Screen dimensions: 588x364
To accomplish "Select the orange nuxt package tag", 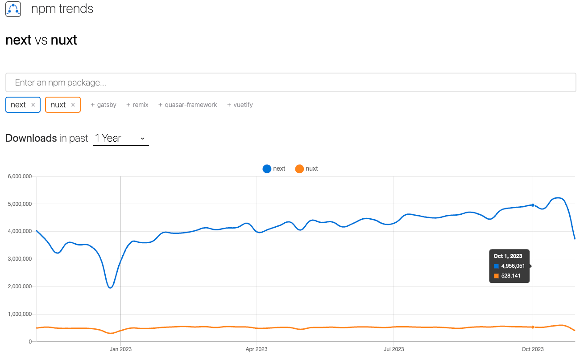I will 58,105.
